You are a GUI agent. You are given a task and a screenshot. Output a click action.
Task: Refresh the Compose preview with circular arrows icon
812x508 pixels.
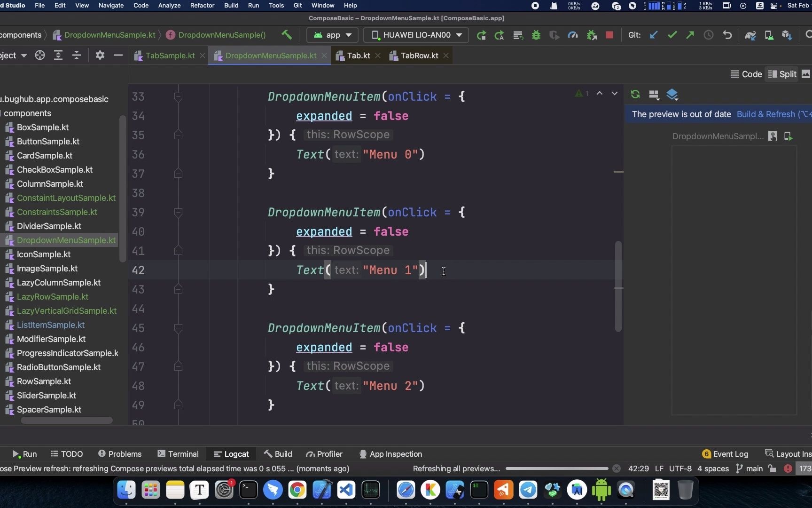tap(635, 94)
